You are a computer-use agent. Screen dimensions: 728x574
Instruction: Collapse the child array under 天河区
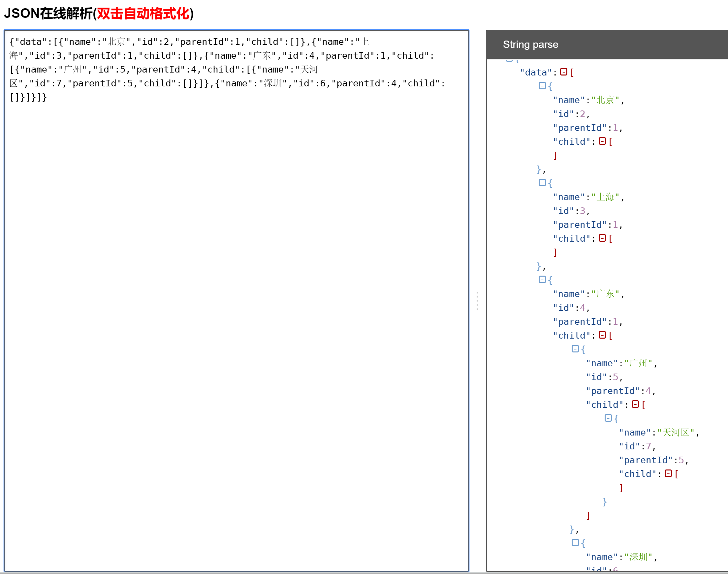tap(669, 473)
